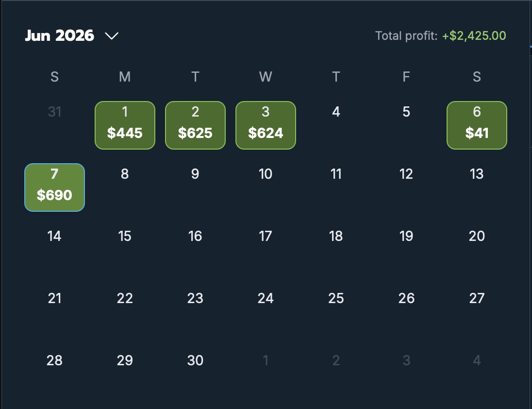Image resolution: width=532 pixels, height=409 pixels.
Task: Select day 28 in the calendar
Action: click(x=55, y=360)
